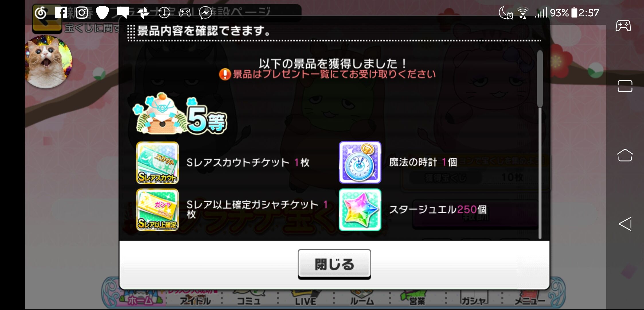Tap the red exclamation warning icon

click(225, 74)
